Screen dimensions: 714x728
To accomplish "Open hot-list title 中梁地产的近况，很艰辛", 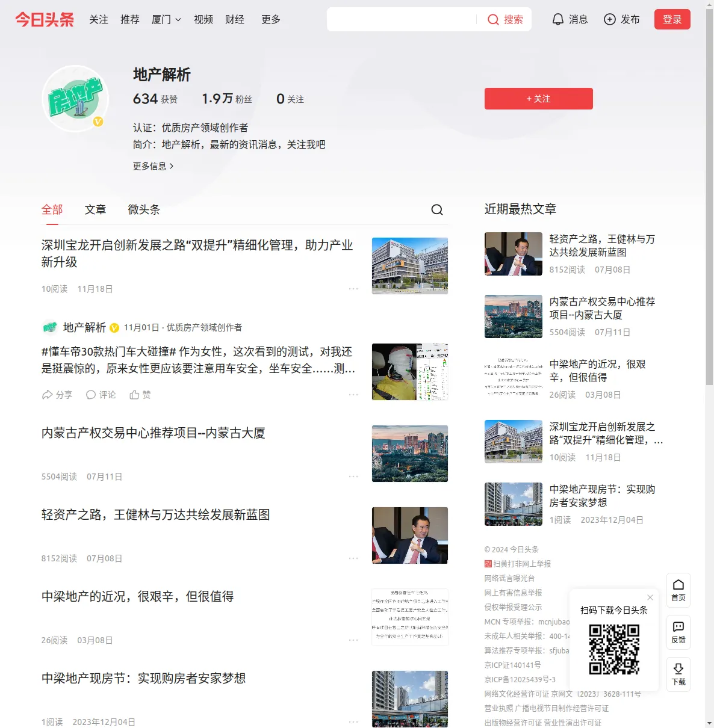I will pyautogui.click(x=598, y=371).
